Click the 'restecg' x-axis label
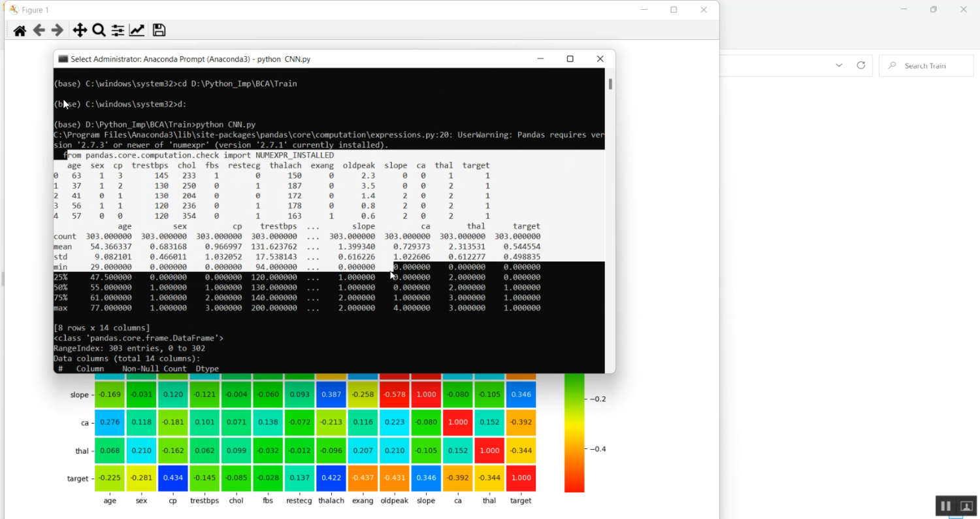The image size is (980, 519). click(299, 501)
